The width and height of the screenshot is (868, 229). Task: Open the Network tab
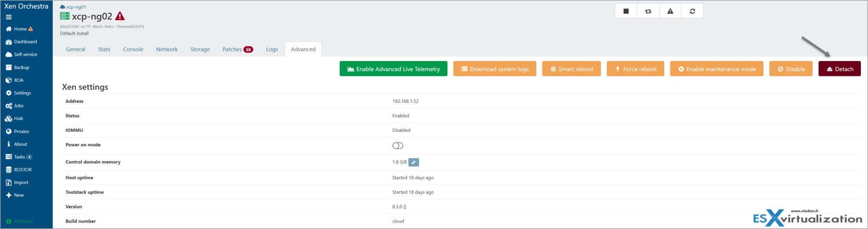167,49
